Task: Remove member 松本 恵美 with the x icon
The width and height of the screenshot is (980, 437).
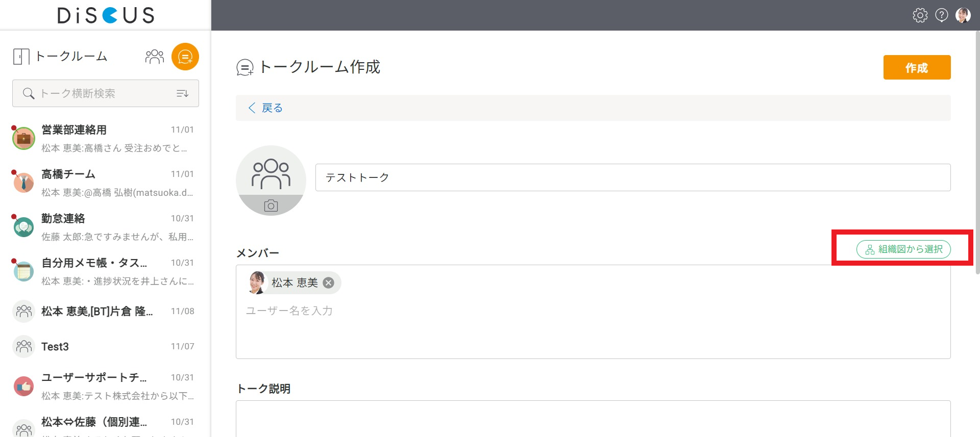Action: pyautogui.click(x=329, y=283)
